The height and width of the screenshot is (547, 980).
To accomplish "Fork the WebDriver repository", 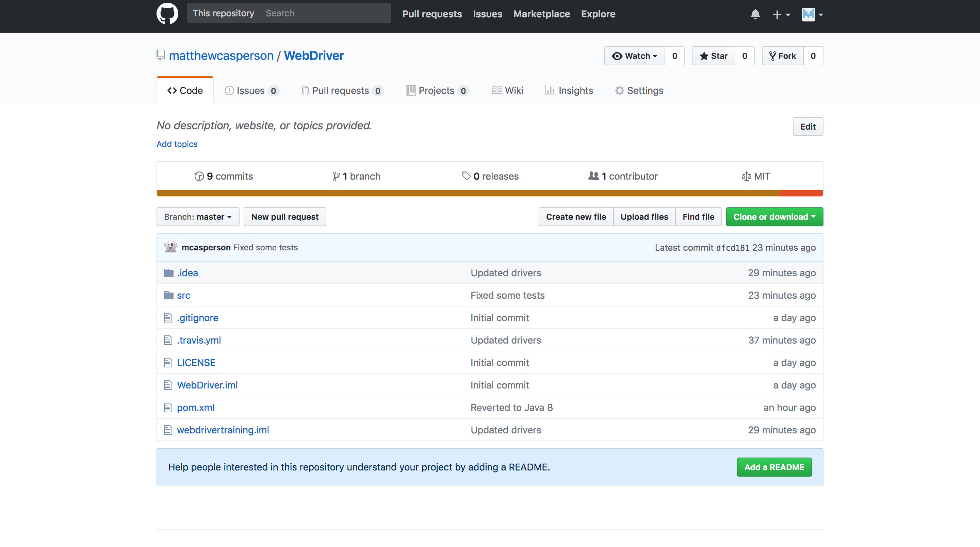I will (783, 56).
